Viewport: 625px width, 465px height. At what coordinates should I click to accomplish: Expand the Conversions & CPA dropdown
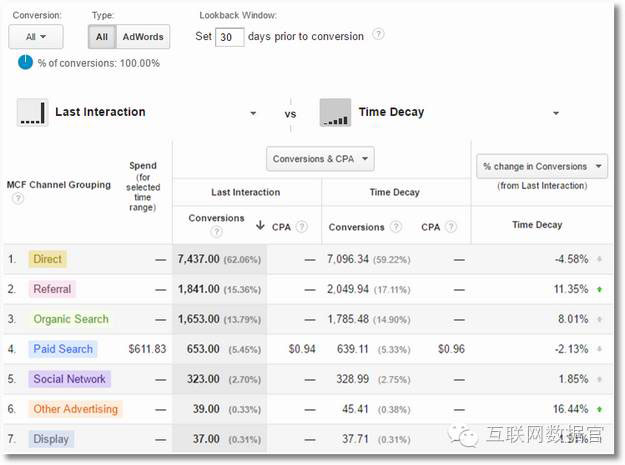[x=320, y=158]
